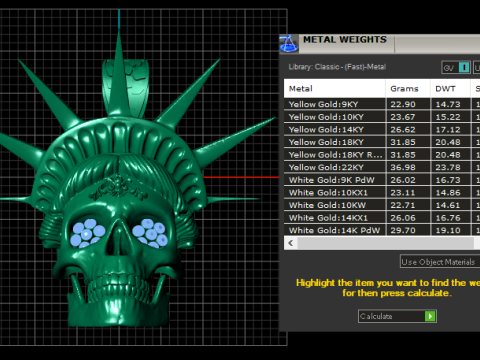This screenshot has height=360, width=480.
Task: Click the 16.73 DWT value
Action: pyautogui.click(x=448, y=180)
